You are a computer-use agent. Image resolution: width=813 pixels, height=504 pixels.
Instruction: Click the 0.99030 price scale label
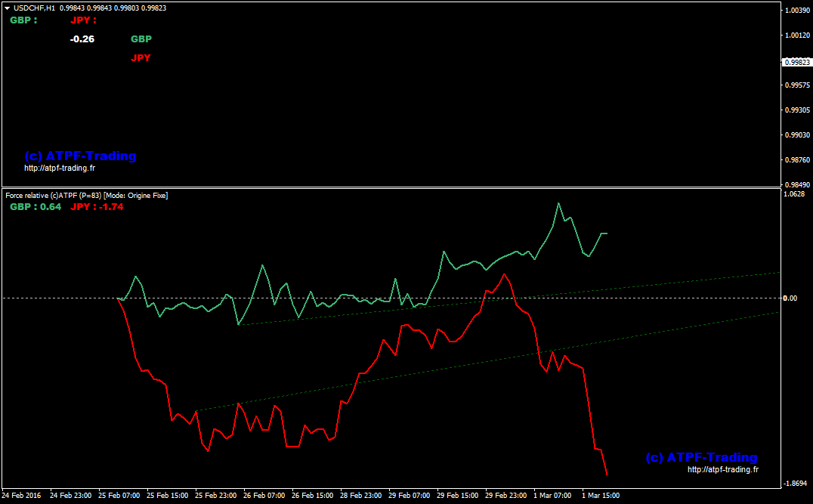point(797,135)
